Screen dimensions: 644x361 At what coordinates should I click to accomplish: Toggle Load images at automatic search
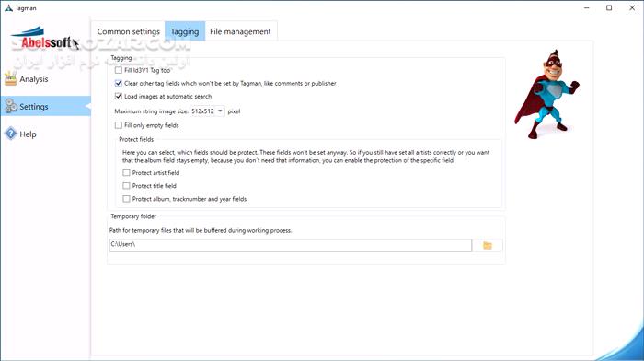point(119,96)
